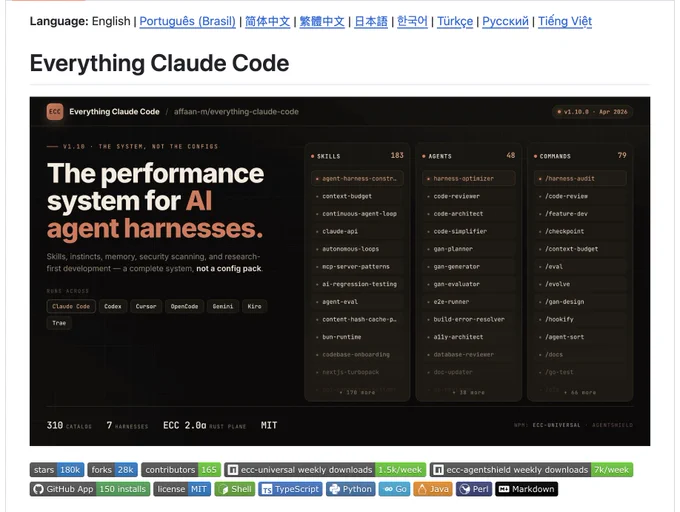This screenshot has width=680, height=512.
Task: Click the harness-optimizer agent row
Action: (x=469, y=179)
